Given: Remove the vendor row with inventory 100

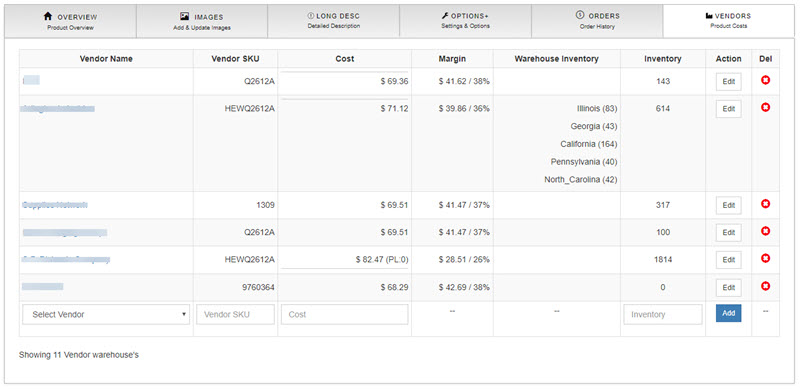Looking at the screenshot, I should [765, 231].
